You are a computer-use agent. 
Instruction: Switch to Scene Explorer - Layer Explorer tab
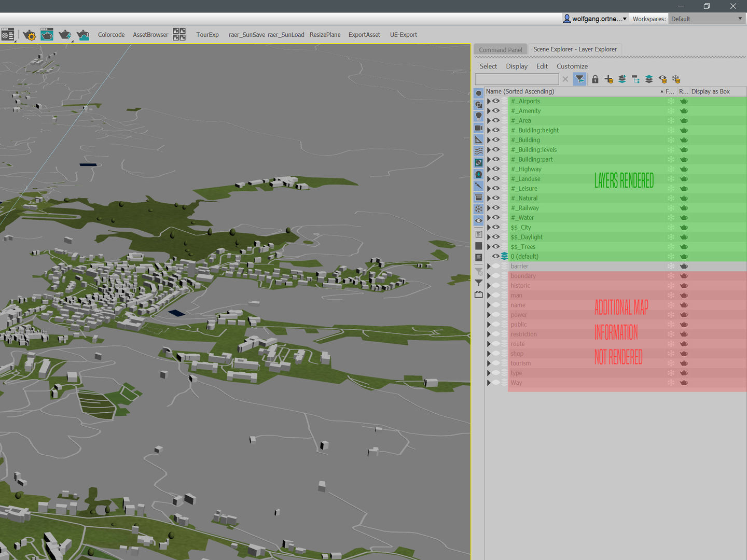[x=575, y=49]
